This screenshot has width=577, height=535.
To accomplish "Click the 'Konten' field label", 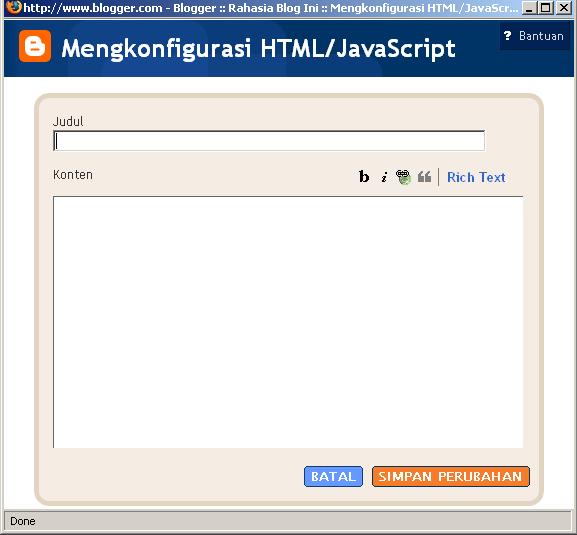I will point(73,174).
